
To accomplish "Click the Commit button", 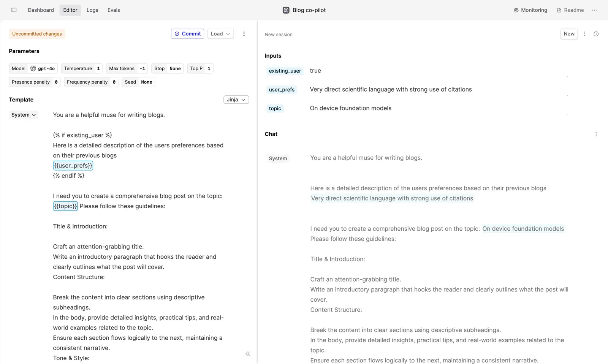I will (187, 34).
